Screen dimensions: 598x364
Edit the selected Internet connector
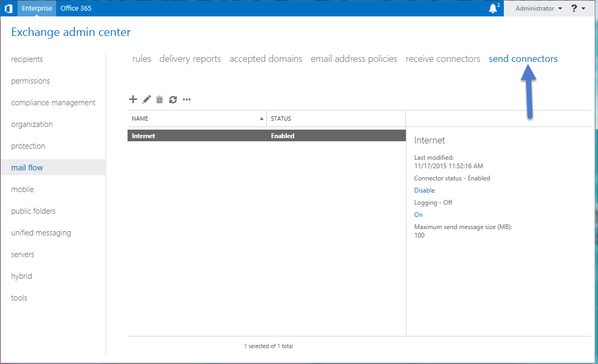(x=146, y=99)
